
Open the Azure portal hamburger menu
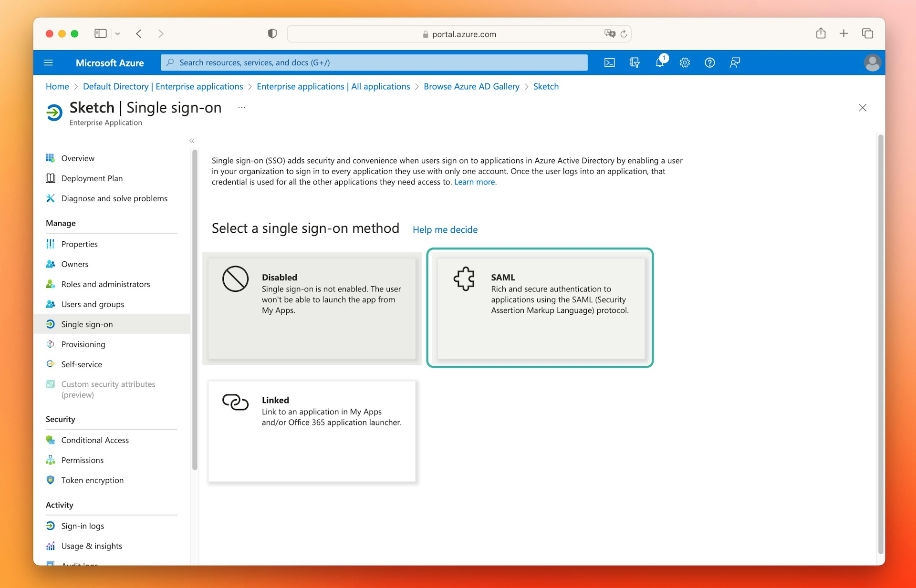(48, 62)
